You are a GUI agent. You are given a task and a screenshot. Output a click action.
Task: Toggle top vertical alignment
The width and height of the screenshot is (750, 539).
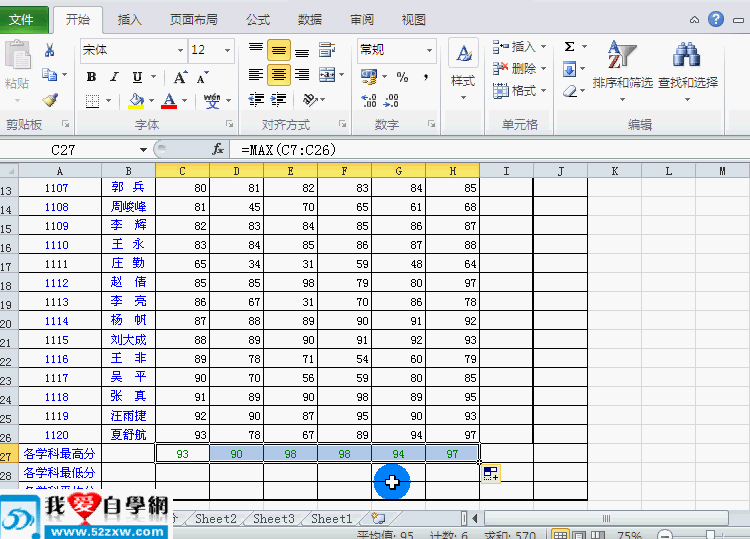[x=255, y=49]
